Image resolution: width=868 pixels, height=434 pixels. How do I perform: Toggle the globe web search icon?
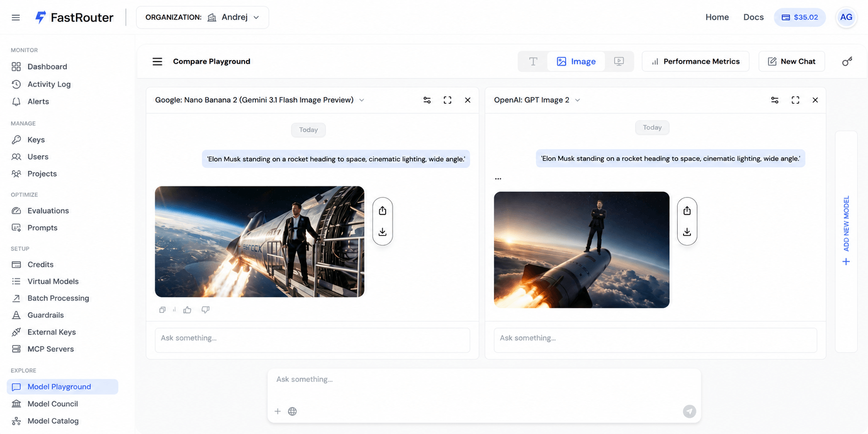[x=292, y=411]
